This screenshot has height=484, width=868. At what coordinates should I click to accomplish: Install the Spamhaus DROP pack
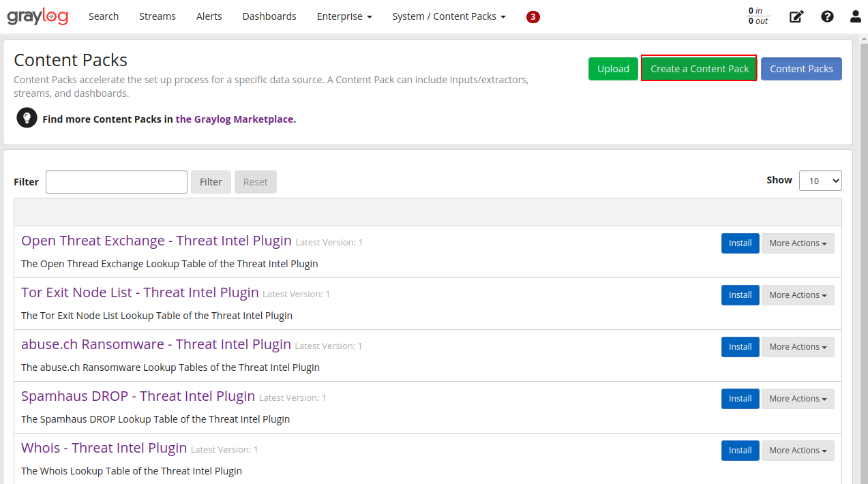coord(740,399)
